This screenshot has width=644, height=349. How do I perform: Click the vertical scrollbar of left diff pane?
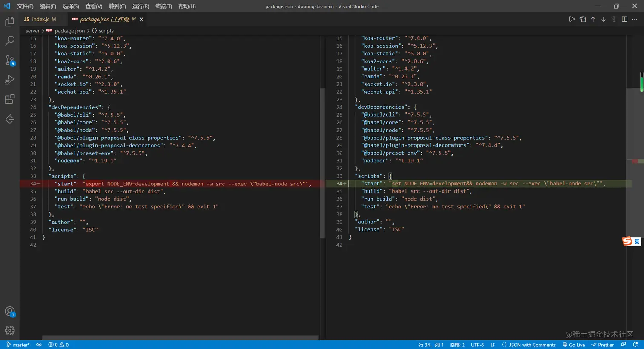point(322,162)
